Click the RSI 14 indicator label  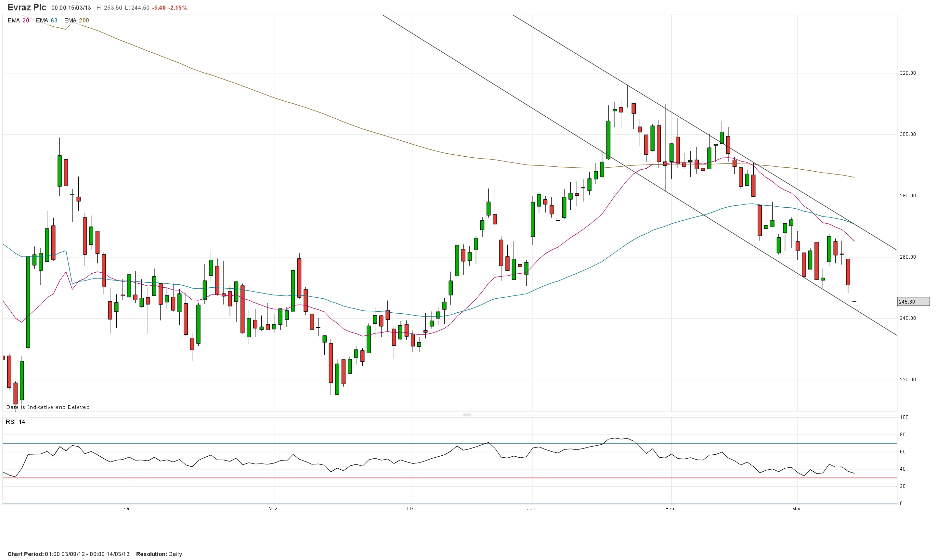coord(16,422)
